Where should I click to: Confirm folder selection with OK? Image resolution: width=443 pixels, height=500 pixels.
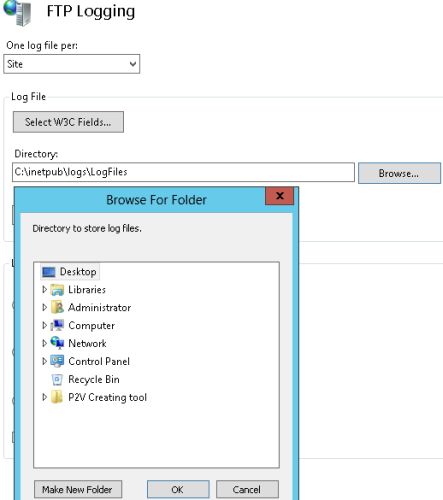pos(178,489)
